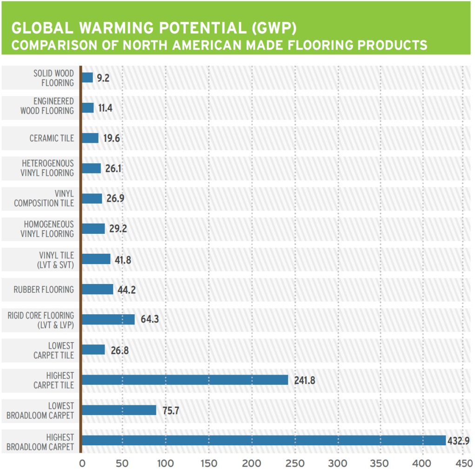Click the 9.2 value label
This screenshot has width=475, height=476.
tap(103, 78)
